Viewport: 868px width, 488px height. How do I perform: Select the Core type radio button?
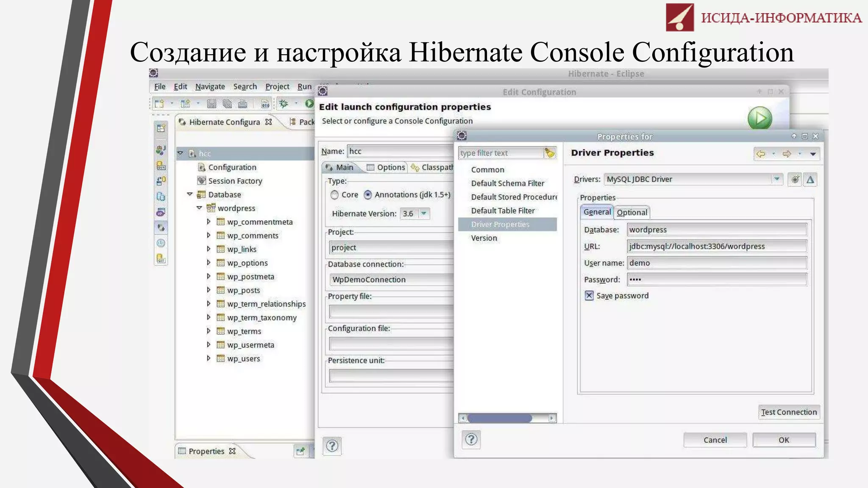coord(335,195)
